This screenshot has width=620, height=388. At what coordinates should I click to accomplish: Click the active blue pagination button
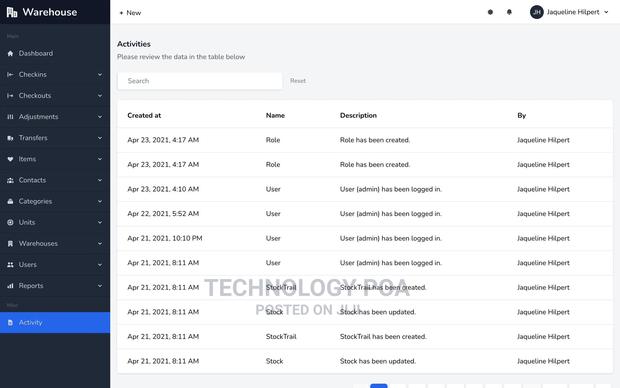tap(379, 386)
